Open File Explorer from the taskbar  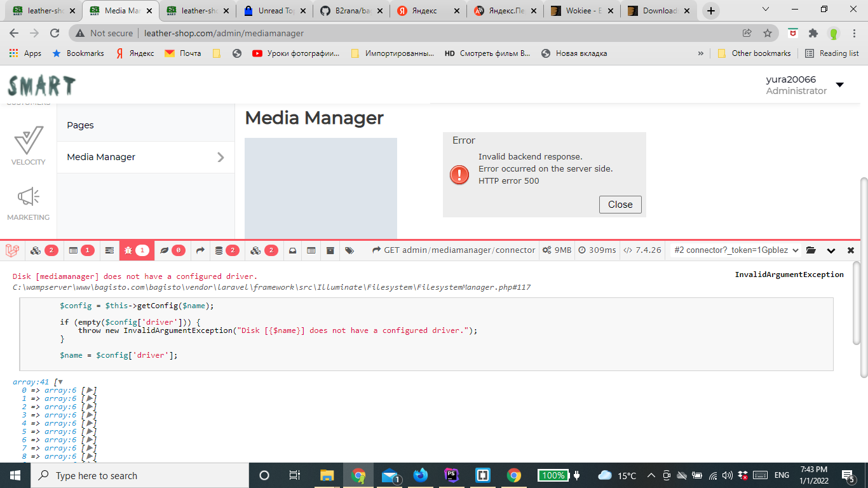coord(327,475)
